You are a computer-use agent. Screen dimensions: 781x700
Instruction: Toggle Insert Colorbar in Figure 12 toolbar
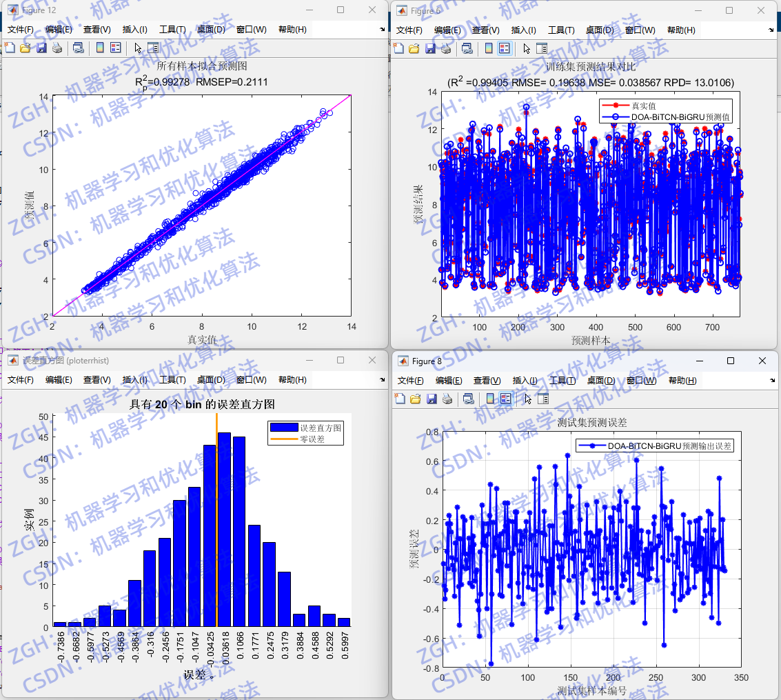tap(100, 48)
